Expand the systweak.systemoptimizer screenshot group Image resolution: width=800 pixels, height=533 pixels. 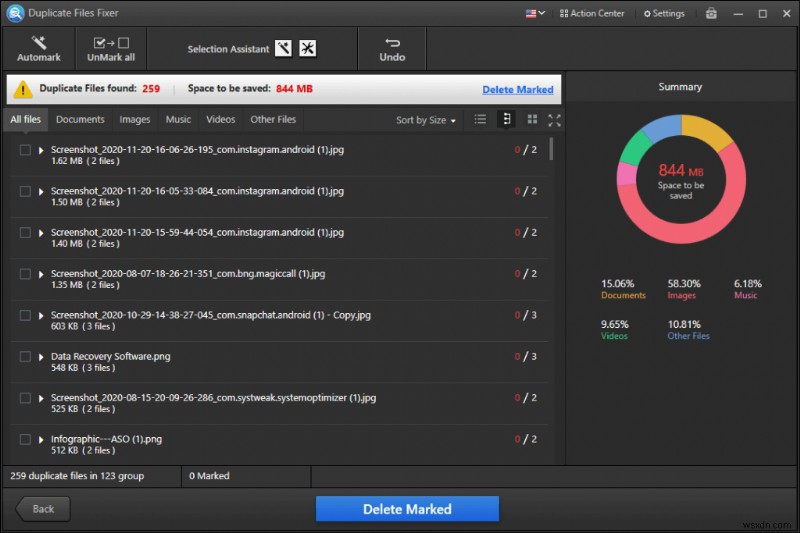pos(41,398)
